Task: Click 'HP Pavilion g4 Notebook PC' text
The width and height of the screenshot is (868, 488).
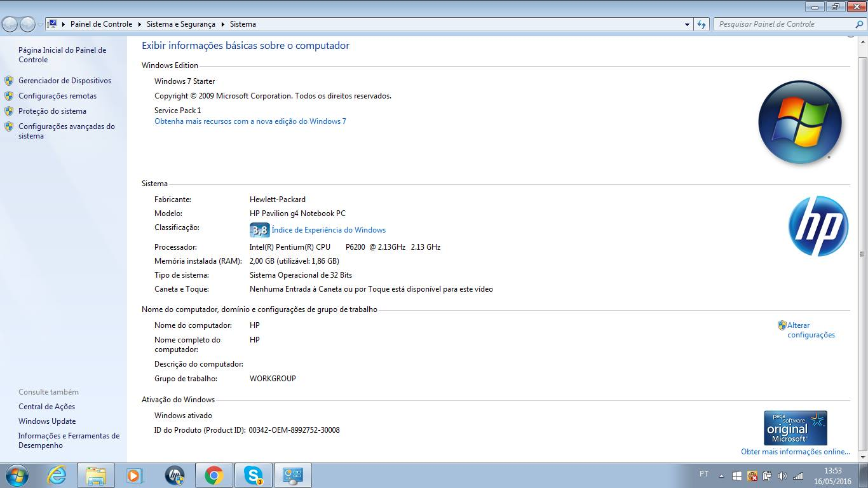Action: pyautogui.click(x=297, y=213)
